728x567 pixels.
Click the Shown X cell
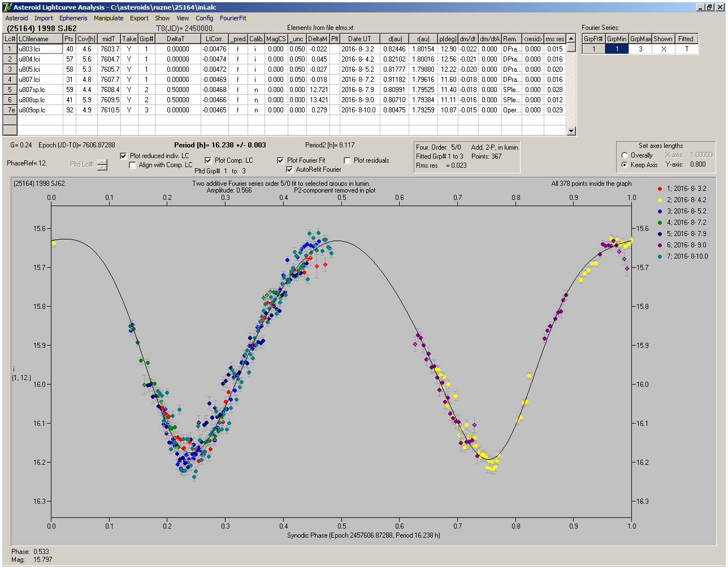(663, 49)
